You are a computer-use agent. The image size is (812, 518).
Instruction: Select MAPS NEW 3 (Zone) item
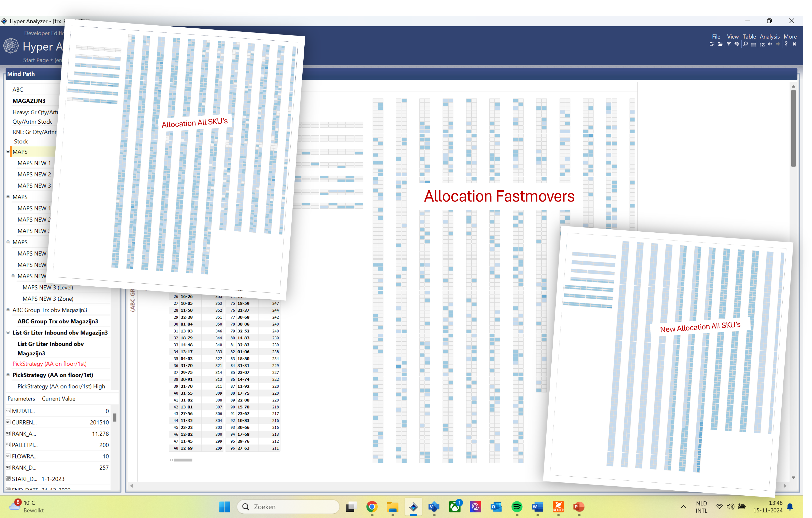(48, 299)
